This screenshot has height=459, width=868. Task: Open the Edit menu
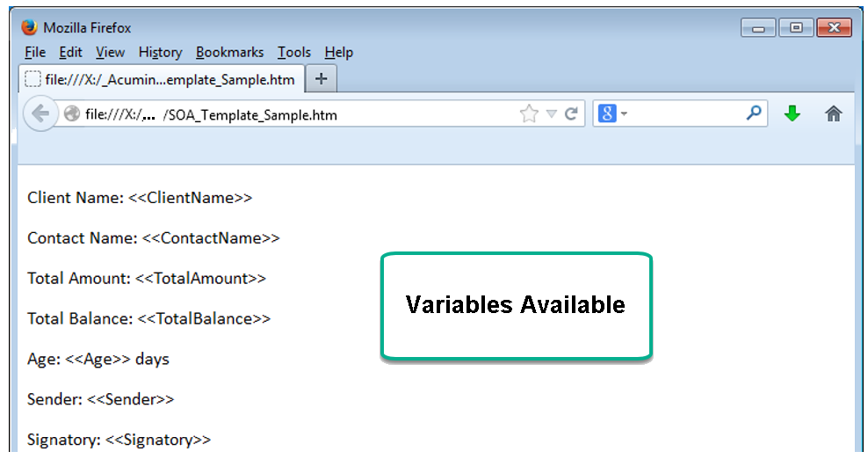tap(70, 52)
